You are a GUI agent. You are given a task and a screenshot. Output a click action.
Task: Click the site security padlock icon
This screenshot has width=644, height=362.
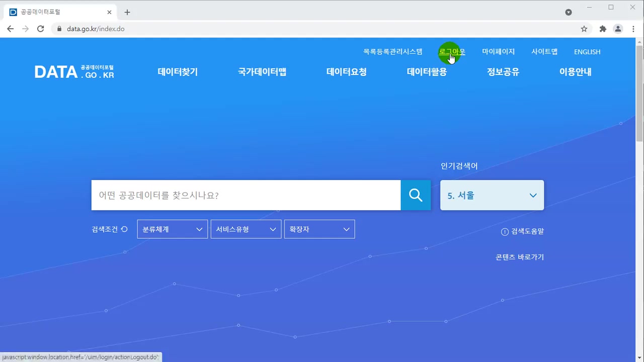click(59, 29)
